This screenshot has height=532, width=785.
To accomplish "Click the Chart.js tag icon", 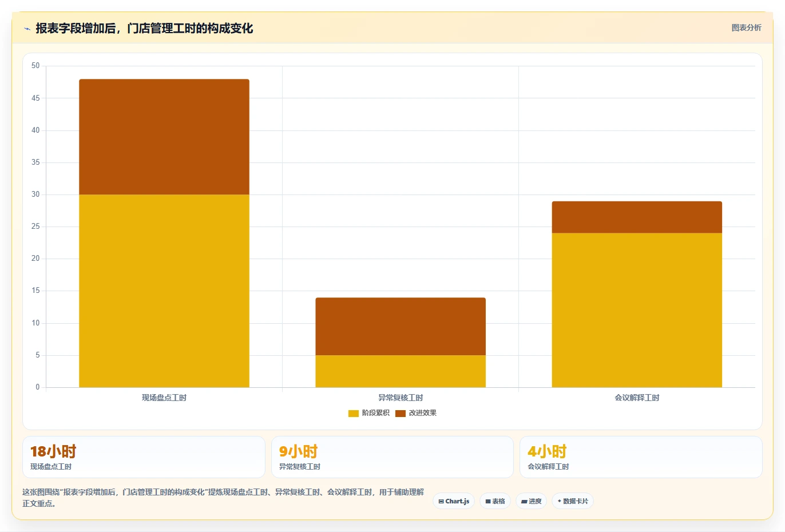I will (441, 501).
